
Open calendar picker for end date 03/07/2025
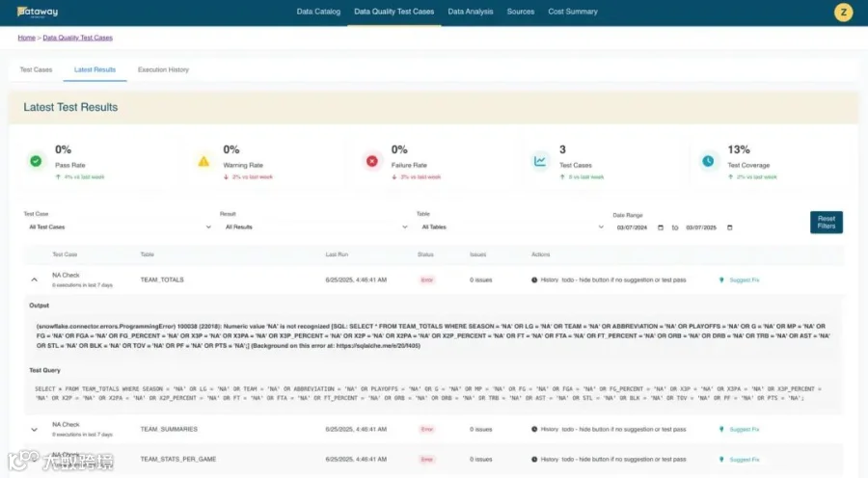729,227
